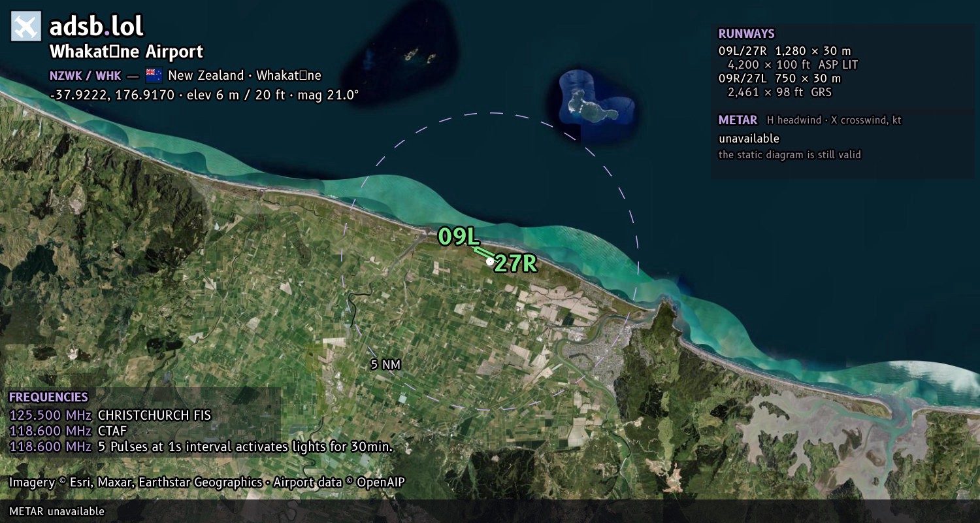Click the '5 Pulses at 1s interval' lighting note
Image resolution: width=980 pixels, height=523 pixels.
245,447
